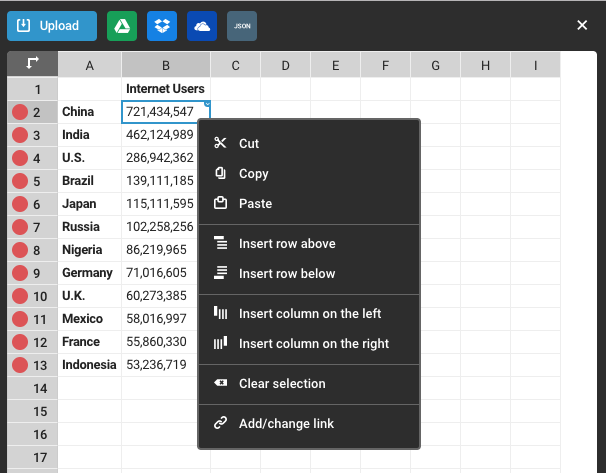Select column F header
The height and width of the screenshot is (473, 606).
point(385,65)
